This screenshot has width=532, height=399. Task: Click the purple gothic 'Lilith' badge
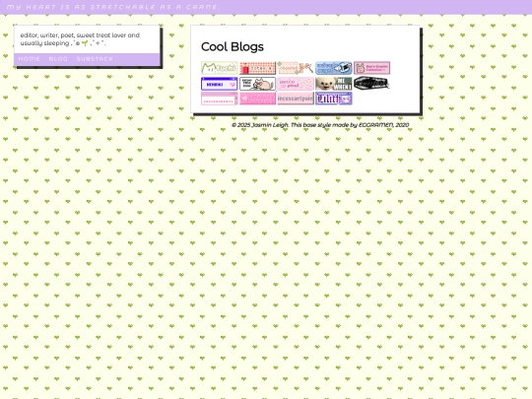coord(334,99)
